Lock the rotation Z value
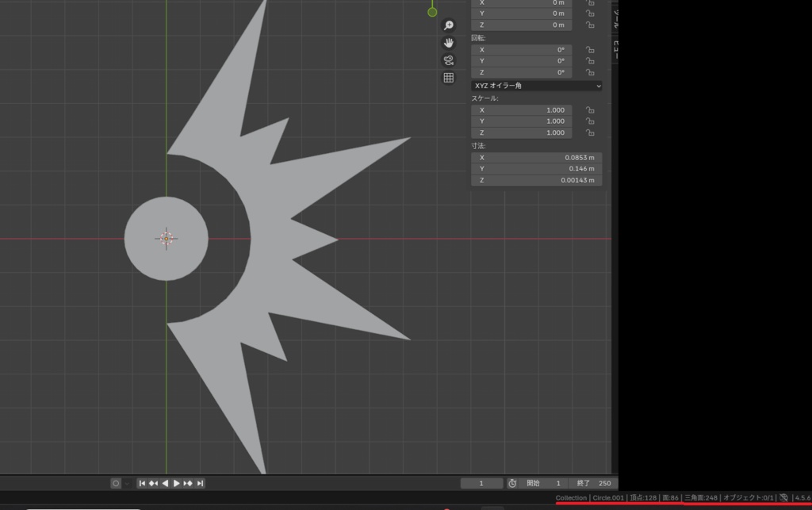 (x=590, y=72)
